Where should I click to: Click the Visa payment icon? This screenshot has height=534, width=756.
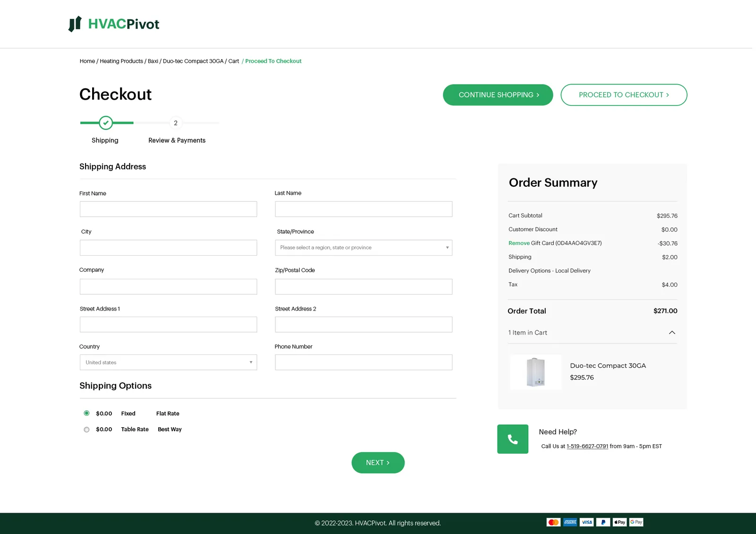pyautogui.click(x=587, y=522)
